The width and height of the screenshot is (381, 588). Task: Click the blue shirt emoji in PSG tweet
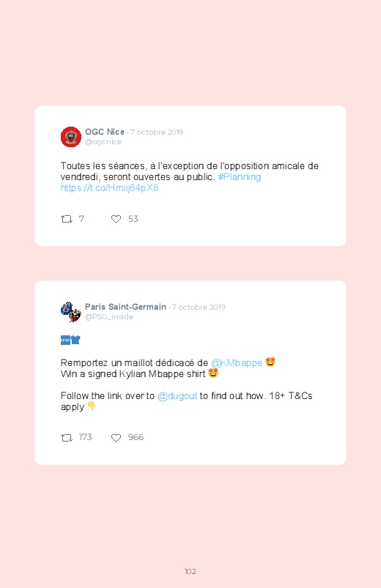[75, 340]
